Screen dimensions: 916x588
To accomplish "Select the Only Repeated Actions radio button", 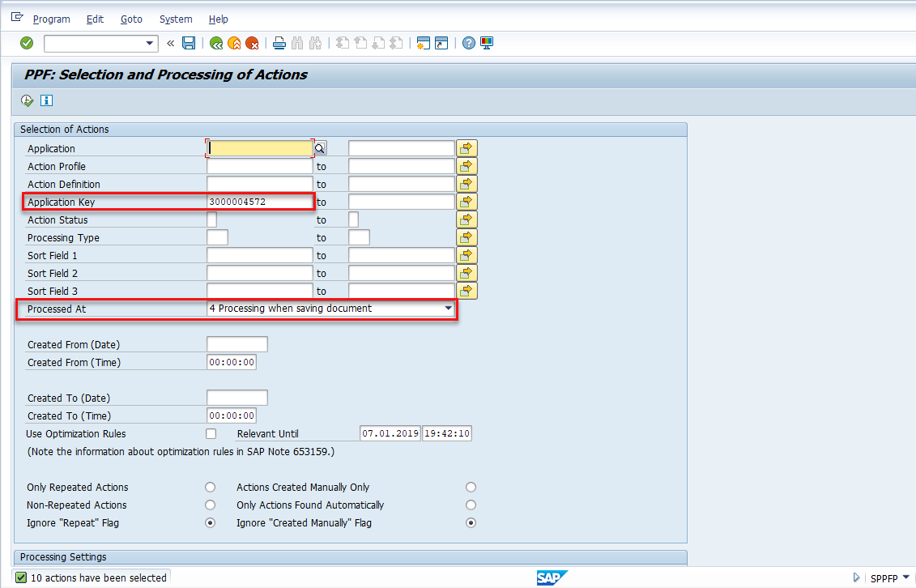I will [211, 488].
